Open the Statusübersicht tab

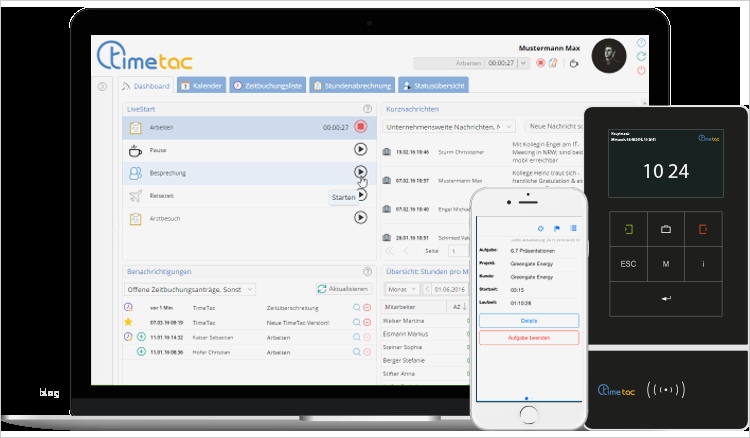[x=433, y=86]
